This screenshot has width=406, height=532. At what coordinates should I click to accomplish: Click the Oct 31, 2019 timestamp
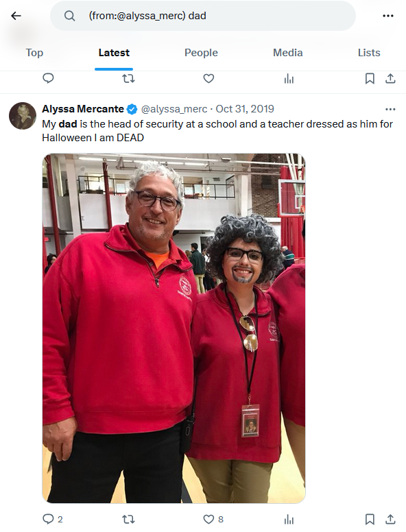coord(245,109)
